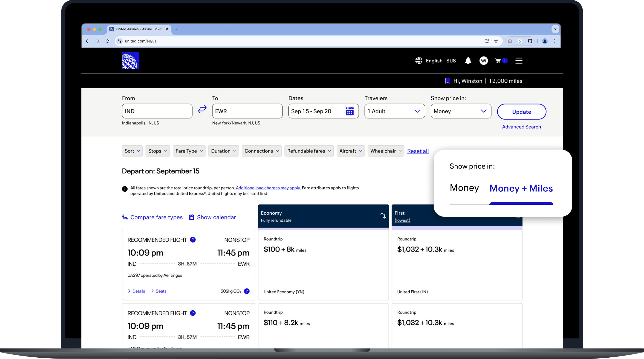Select $100 + 8k miles Economy fare

point(323,265)
